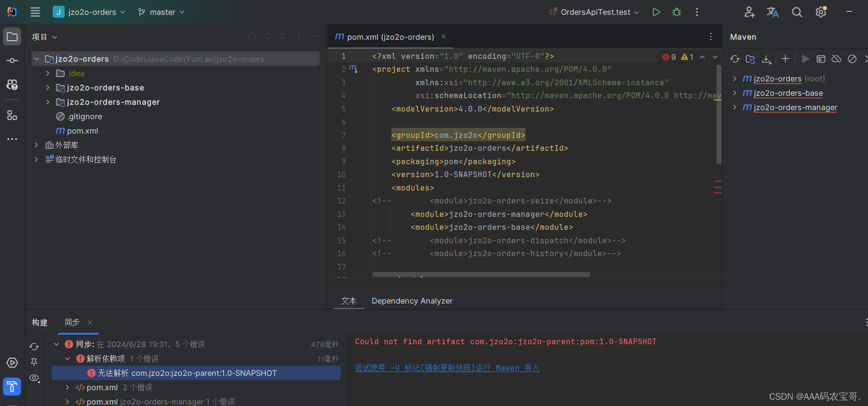The height and width of the screenshot is (406, 868).
Task: Expand jzo2o-orders-base in project tree
Action: [x=47, y=88]
